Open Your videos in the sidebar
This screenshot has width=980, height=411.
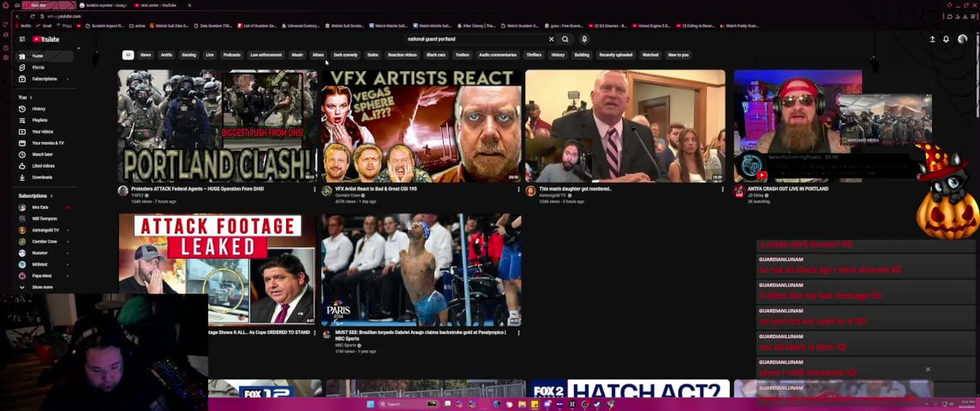[43, 131]
